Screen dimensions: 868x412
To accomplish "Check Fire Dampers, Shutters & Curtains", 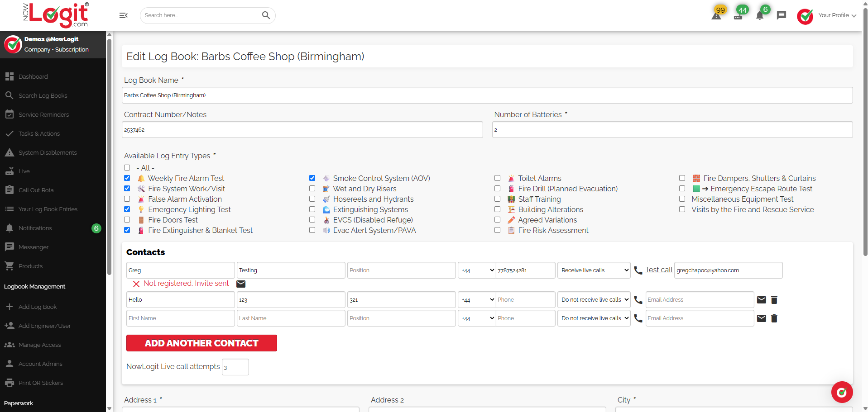I will pos(682,178).
